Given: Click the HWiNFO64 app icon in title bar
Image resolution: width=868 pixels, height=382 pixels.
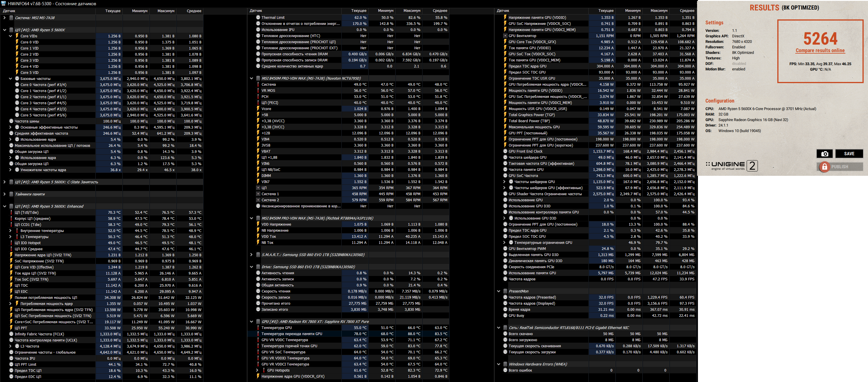Looking at the screenshot, I should click(x=3, y=4).
